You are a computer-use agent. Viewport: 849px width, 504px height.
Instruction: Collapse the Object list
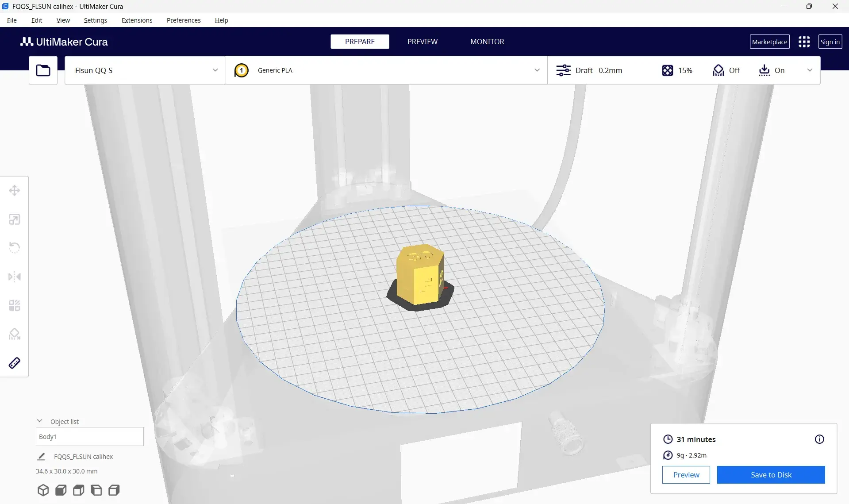coord(39,421)
